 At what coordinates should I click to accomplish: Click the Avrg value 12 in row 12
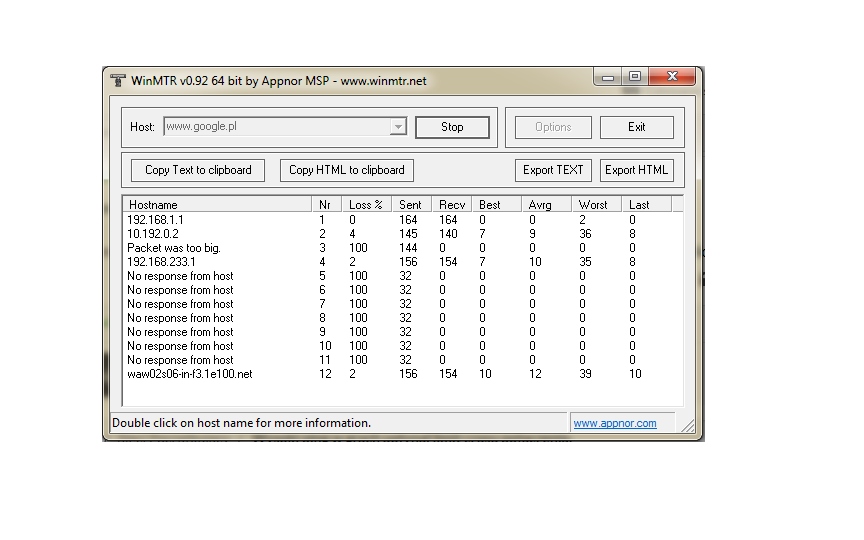pyautogui.click(x=535, y=374)
